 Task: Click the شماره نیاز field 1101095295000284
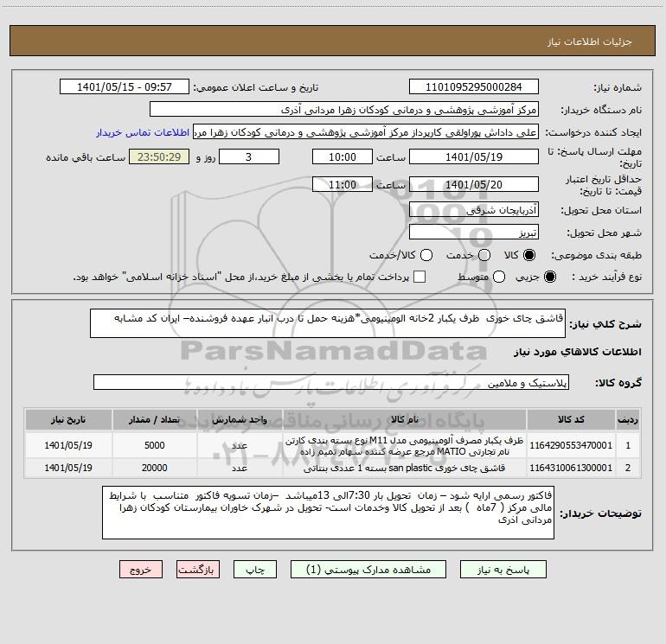(474, 86)
